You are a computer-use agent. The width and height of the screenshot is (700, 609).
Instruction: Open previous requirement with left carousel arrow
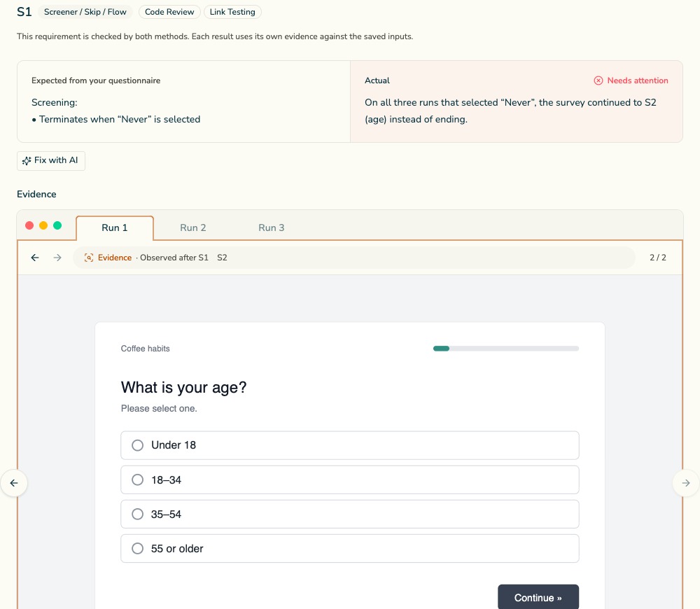point(14,483)
